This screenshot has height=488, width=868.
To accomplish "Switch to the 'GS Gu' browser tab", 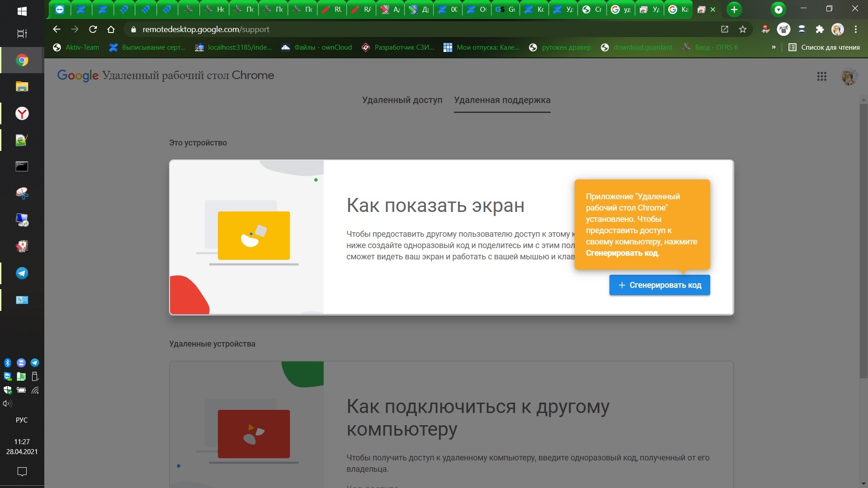I will click(505, 9).
